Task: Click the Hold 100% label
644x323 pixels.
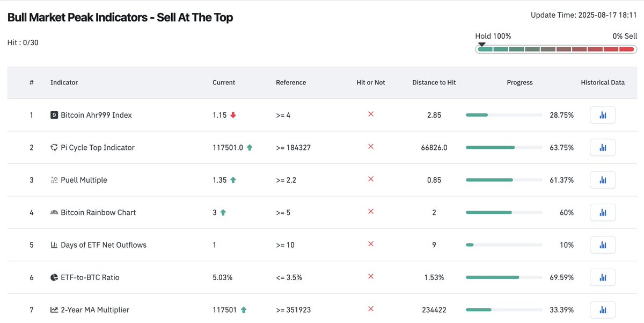Action: coord(493,36)
